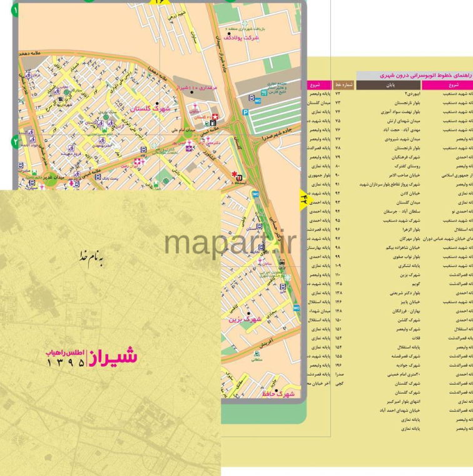Click the میدان شهدای ارتش cell
Screen dimensions: 473x476
pyautogui.click(x=404, y=121)
